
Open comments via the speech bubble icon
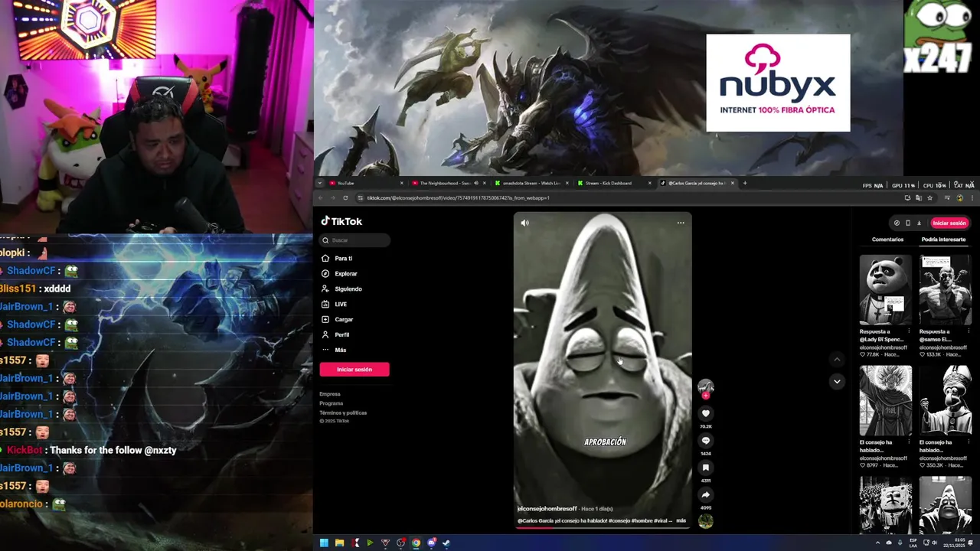click(706, 441)
